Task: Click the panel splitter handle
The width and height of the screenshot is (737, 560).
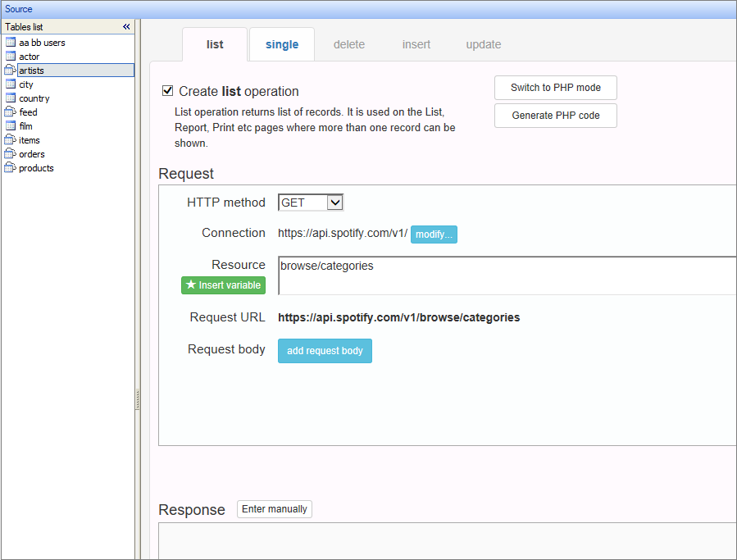Action: 138,399
